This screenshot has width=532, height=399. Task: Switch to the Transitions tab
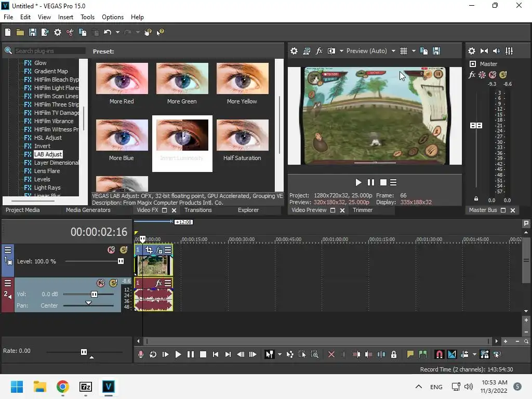pyautogui.click(x=198, y=210)
